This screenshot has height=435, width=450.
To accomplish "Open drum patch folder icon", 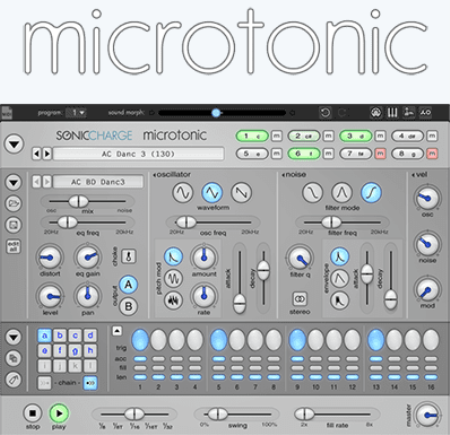I will (x=13, y=203).
